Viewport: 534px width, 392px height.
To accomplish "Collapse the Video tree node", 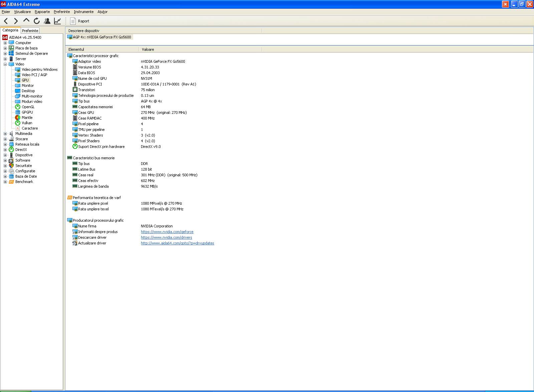I will (x=5, y=64).
